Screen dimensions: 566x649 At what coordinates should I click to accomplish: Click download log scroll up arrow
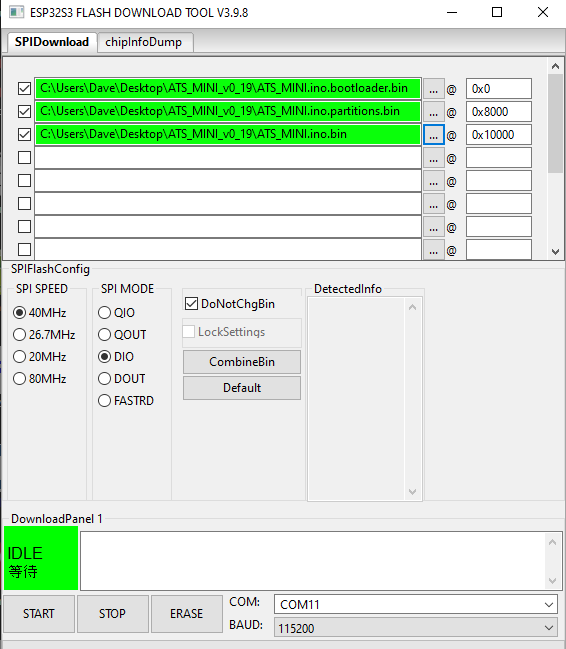point(552,542)
